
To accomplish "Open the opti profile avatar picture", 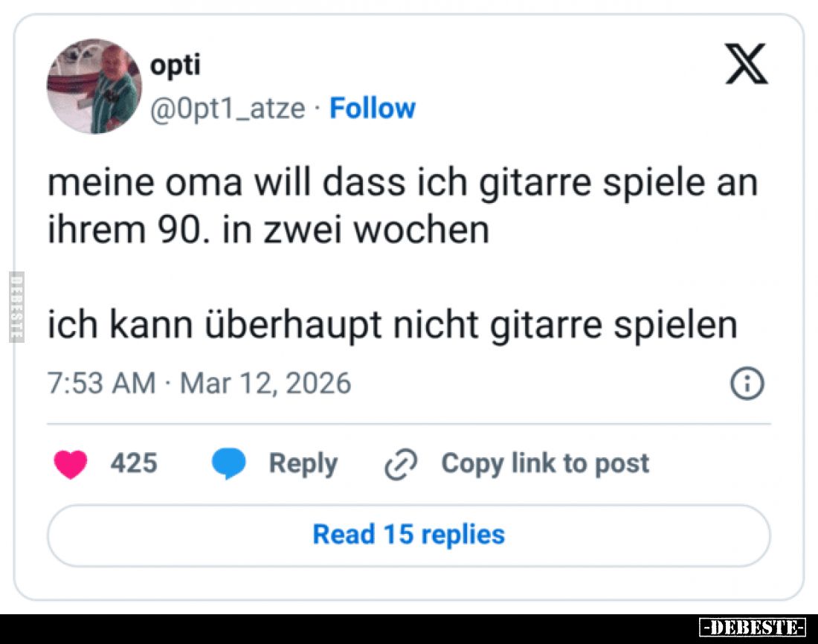I will click(x=94, y=86).
